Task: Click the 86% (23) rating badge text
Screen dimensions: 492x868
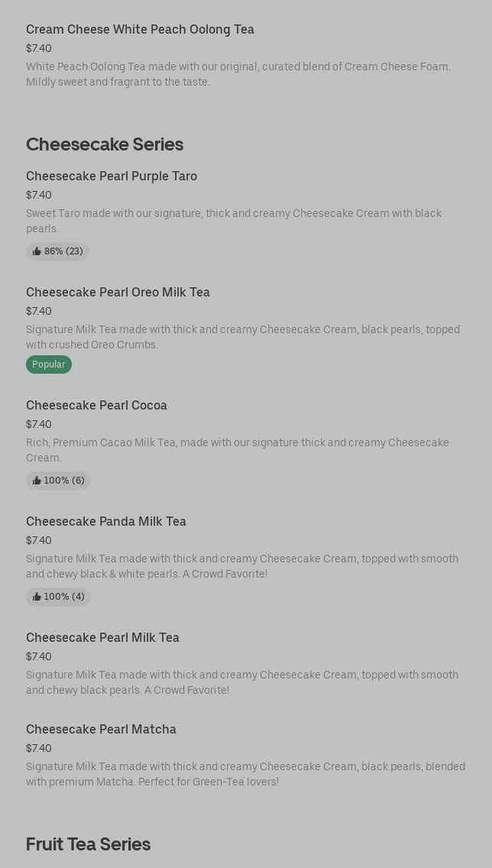Action: (x=63, y=251)
